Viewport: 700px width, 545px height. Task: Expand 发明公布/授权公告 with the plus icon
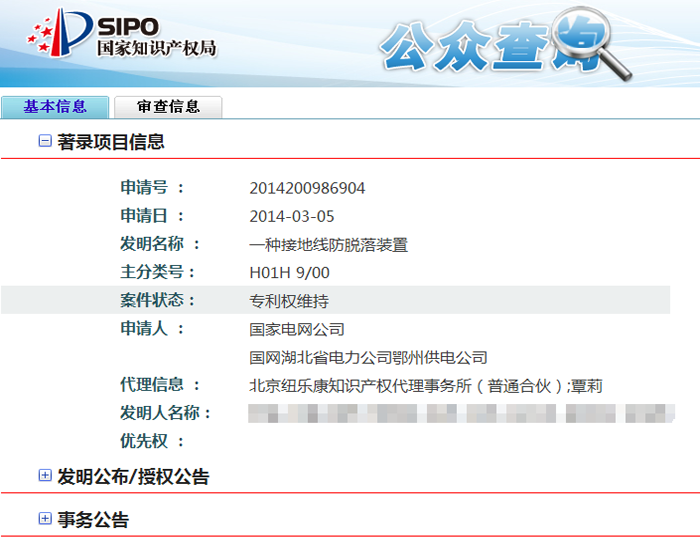[x=44, y=476]
